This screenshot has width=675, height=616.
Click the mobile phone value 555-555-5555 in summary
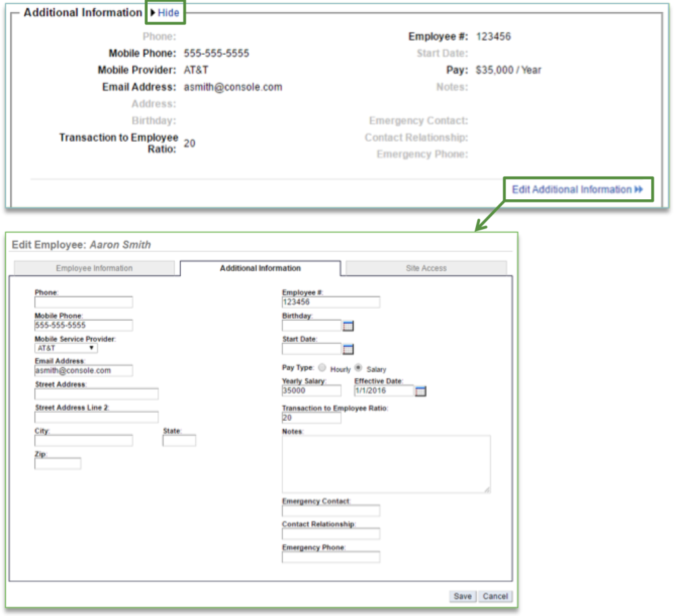tap(217, 53)
